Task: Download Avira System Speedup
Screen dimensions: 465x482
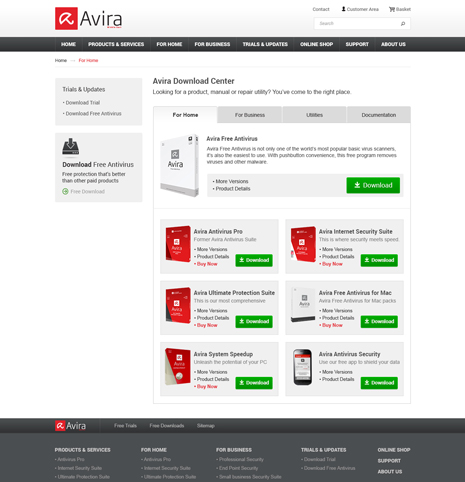Action: pos(254,383)
